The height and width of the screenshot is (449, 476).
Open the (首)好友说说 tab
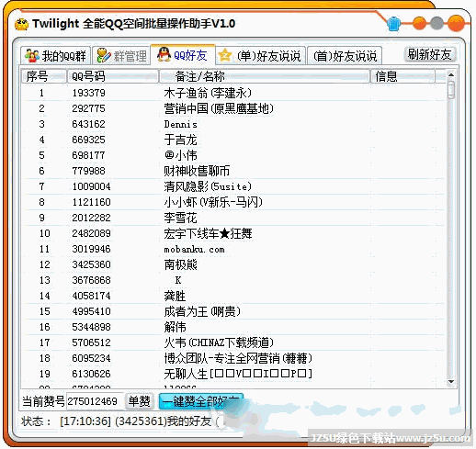pos(345,56)
